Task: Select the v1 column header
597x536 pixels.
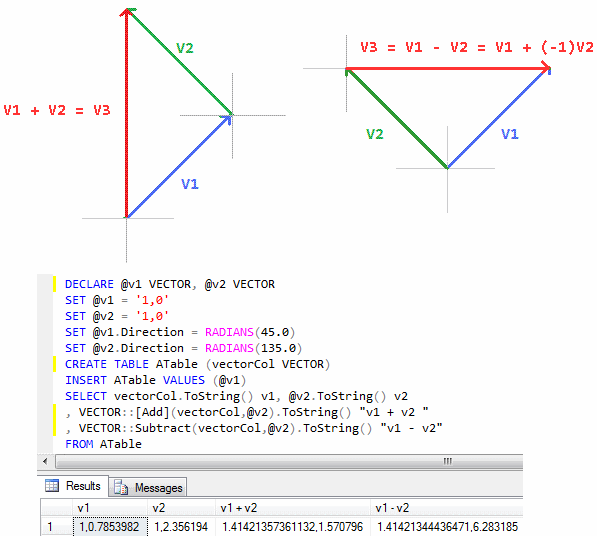Action: coord(110,508)
